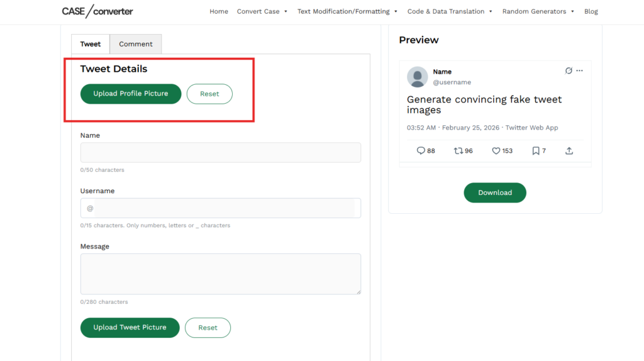
Task: Expand the Random Generators menu
Action: pos(538,11)
